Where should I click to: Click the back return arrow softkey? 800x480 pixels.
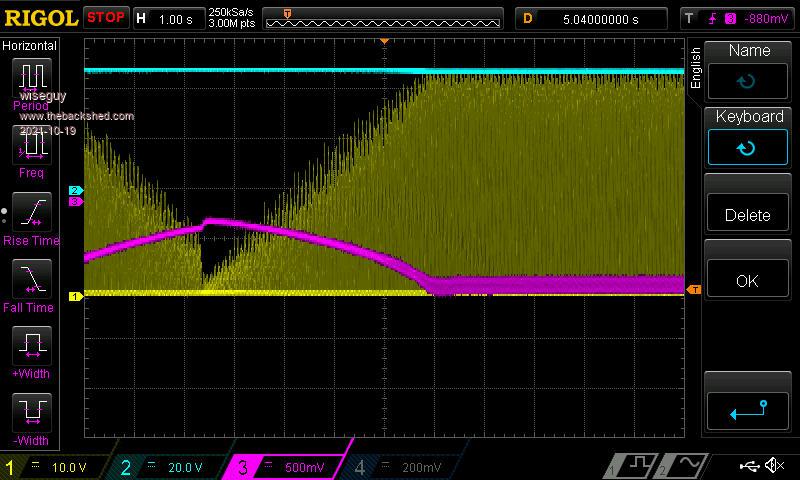pyautogui.click(x=748, y=406)
